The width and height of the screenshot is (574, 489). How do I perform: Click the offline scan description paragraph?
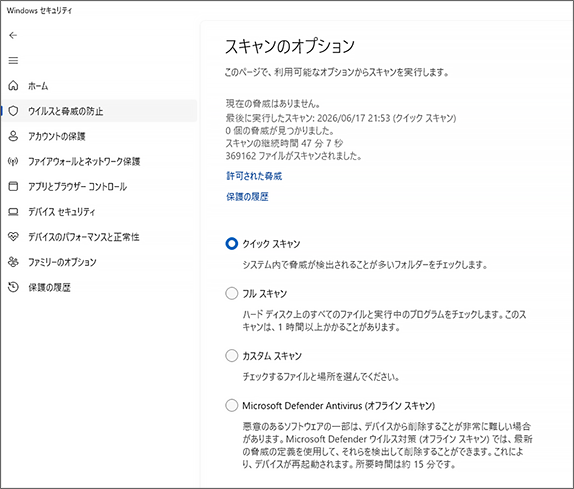point(387,445)
